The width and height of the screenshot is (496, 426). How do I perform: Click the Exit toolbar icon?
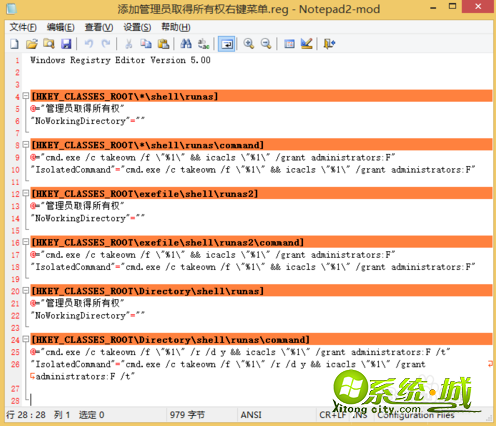329,44
